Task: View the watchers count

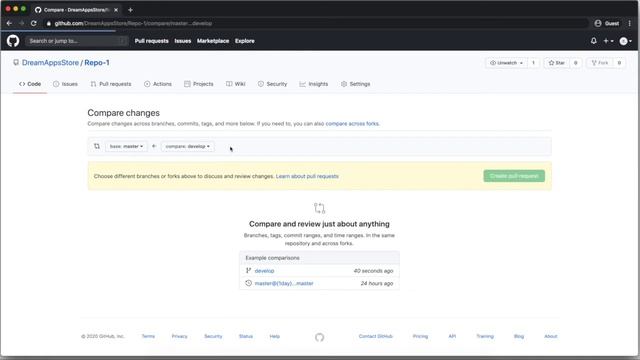Action: 533,63
